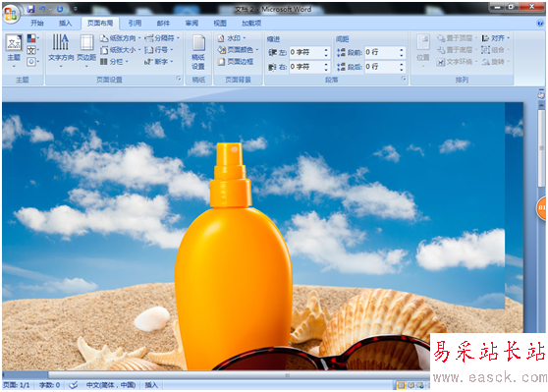The height and width of the screenshot is (392, 548).
Task: Click the 中文(简体，中国) language indicator
Action: [x=111, y=385]
